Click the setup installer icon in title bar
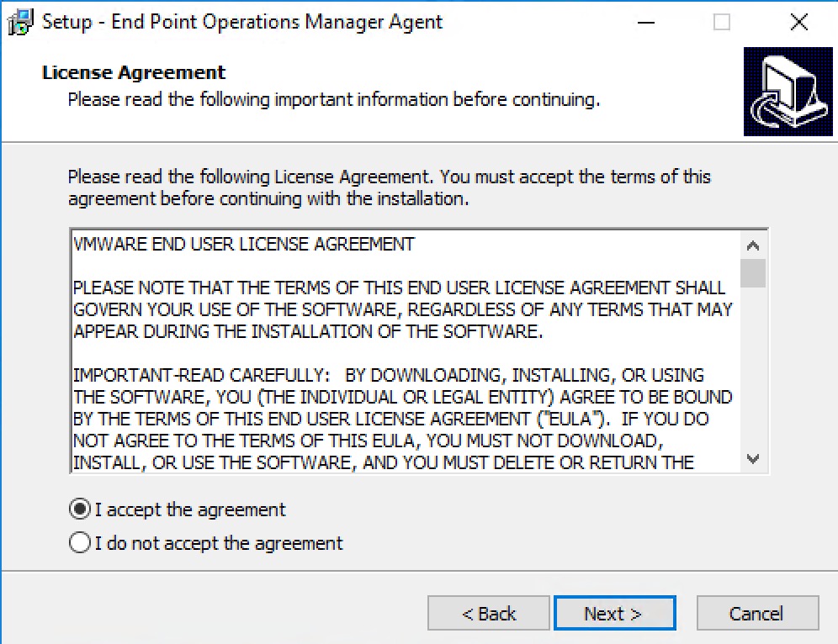838x644 pixels. click(20, 23)
